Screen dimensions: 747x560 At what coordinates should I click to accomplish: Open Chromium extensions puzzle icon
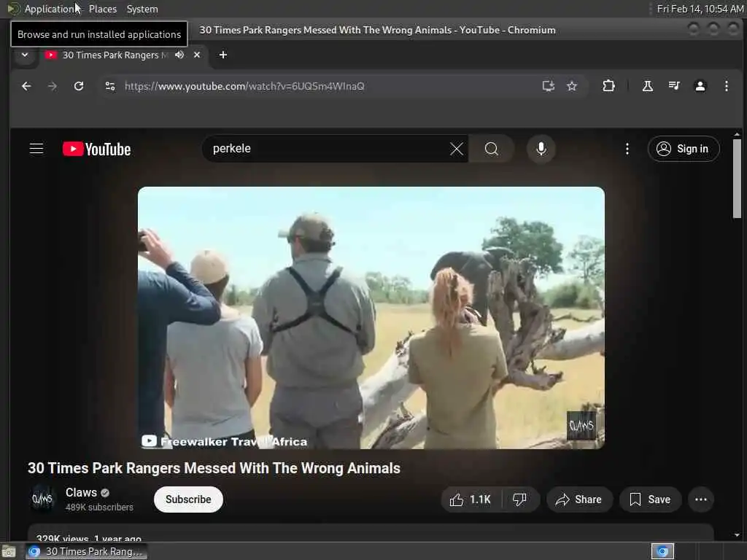pos(608,86)
